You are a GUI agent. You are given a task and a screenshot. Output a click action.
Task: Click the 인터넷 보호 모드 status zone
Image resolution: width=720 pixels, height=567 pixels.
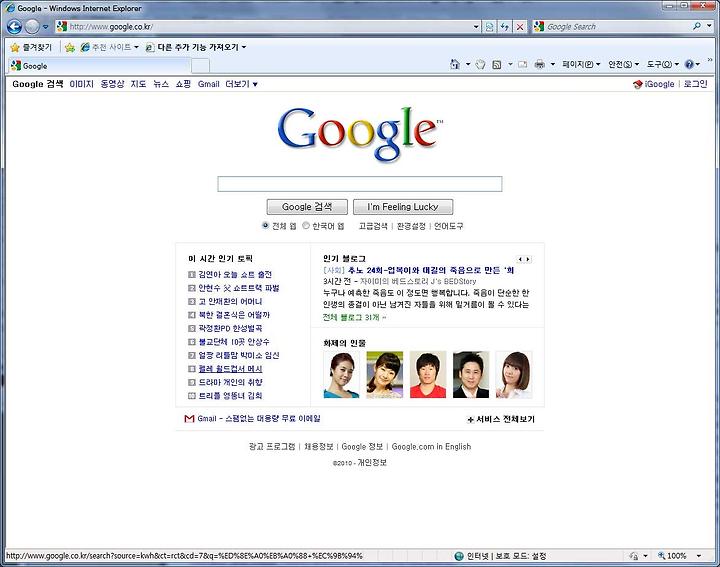(x=500, y=556)
